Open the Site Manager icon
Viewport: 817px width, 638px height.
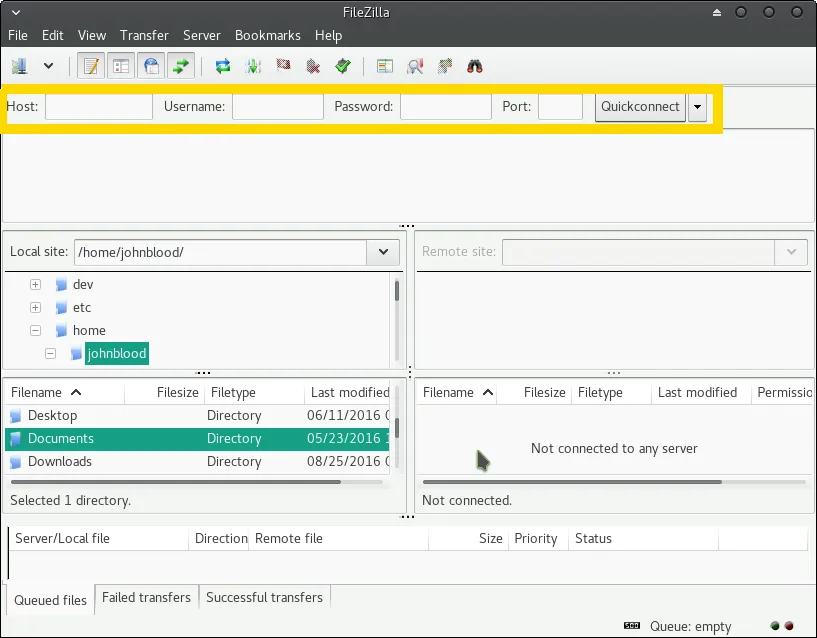pyautogui.click(x=19, y=67)
